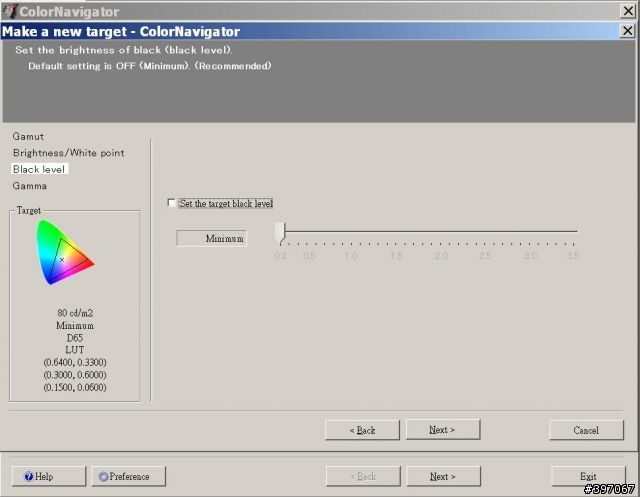Screen dimensions: 640x497
Task: Go to the Gamma step
Action: click(29, 186)
